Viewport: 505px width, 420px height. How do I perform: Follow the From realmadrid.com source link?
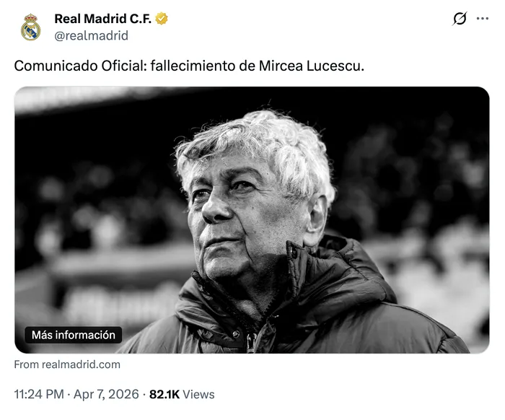click(67, 364)
